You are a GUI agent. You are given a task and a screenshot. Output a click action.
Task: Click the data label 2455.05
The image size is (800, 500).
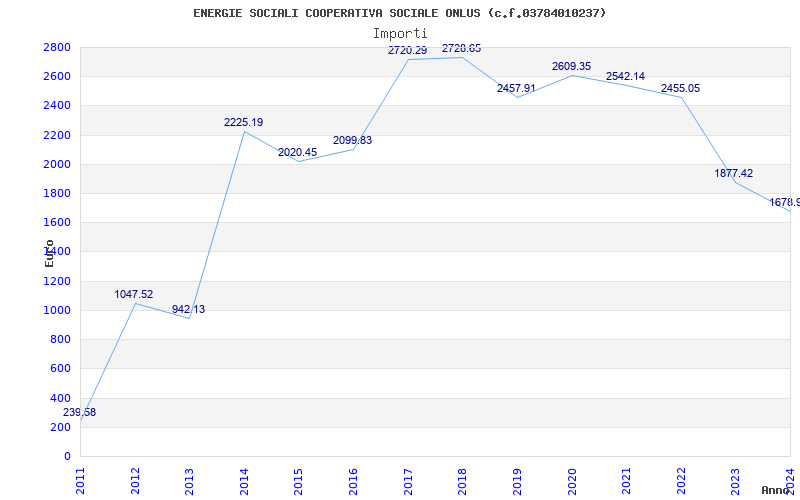point(681,88)
